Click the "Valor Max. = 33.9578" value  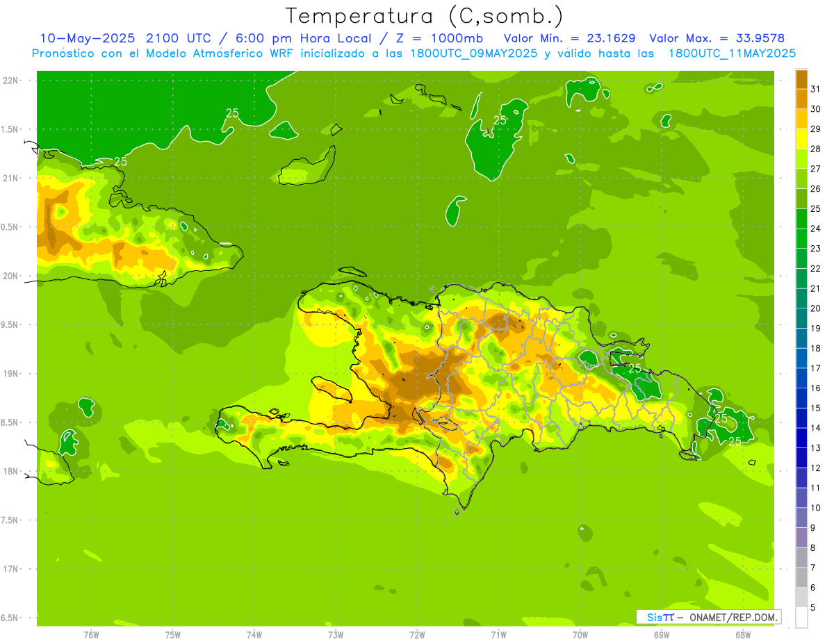tap(717, 38)
